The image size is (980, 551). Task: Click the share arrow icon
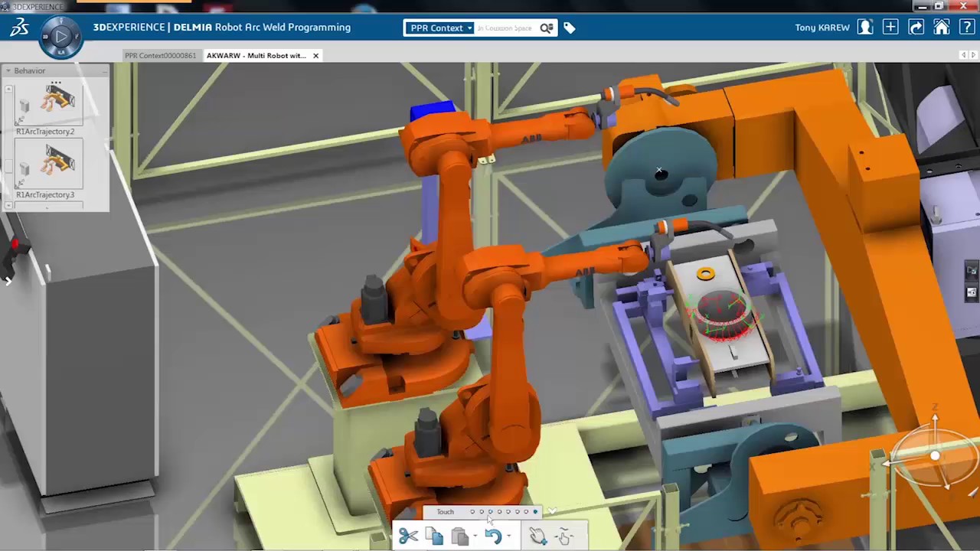pos(916,28)
